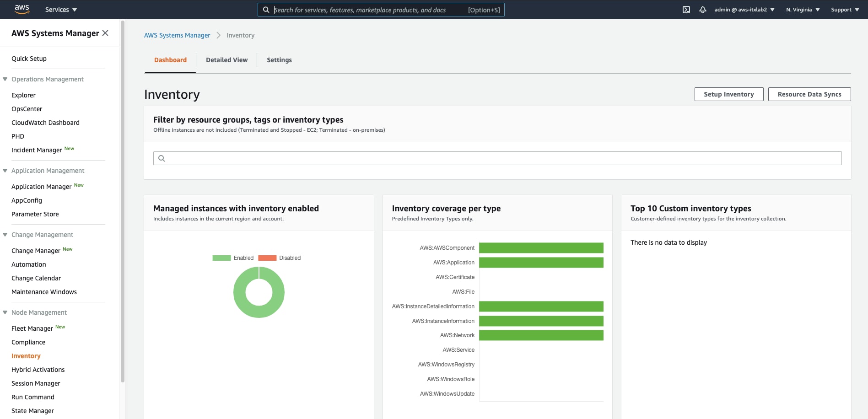The image size is (868, 419).
Task: Collapse the Application Management section
Action: point(5,170)
